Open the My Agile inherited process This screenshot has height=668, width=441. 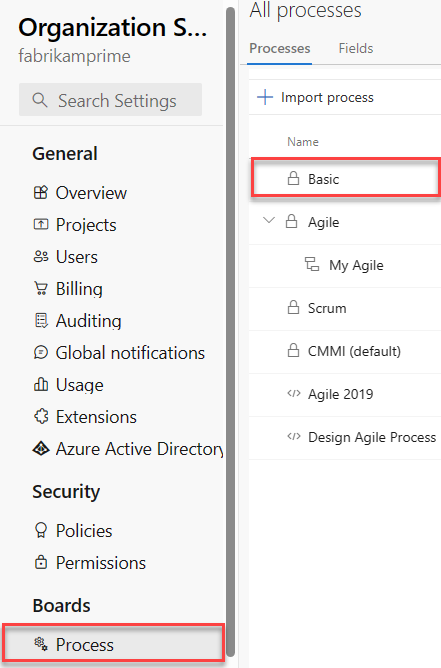click(356, 265)
